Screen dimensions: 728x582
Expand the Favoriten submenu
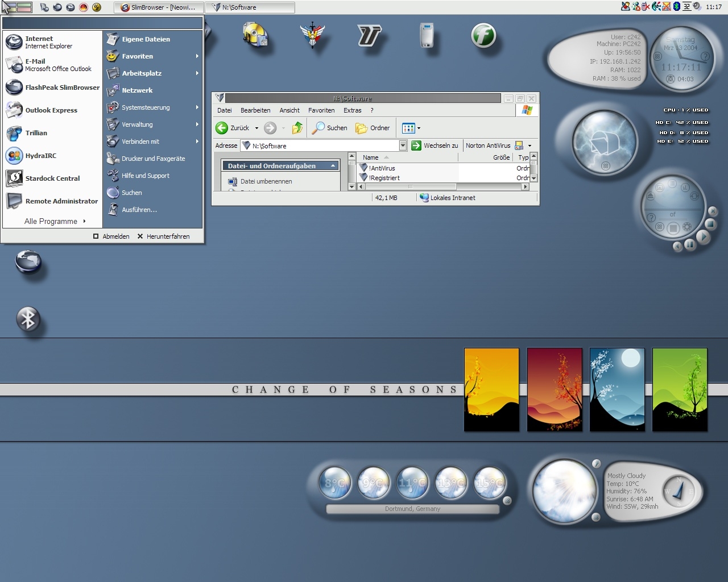click(x=152, y=56)
